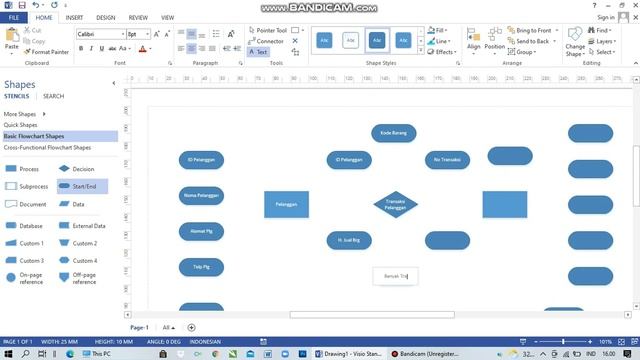Viewport: 640px width, 360px height.
Task: Switch to the INSERT tab
Action: click(x=74, y=18)
